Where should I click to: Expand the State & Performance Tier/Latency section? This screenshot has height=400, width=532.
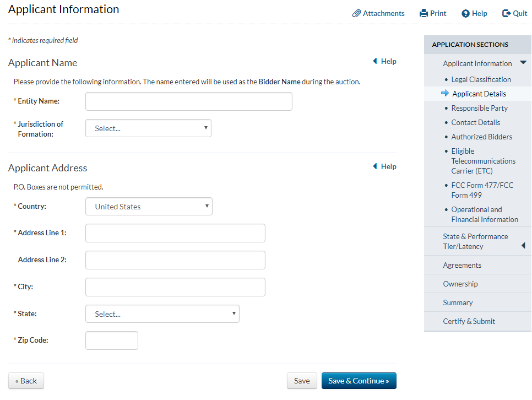click(x=523, y=246)
